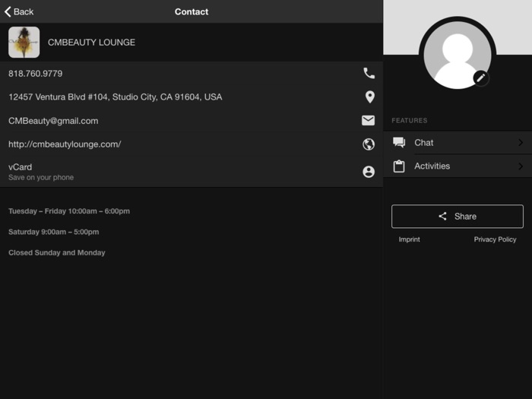This screenshot has height=399, width=532.
Task: Edit profile picture with pencil icon
Action: 480,78
